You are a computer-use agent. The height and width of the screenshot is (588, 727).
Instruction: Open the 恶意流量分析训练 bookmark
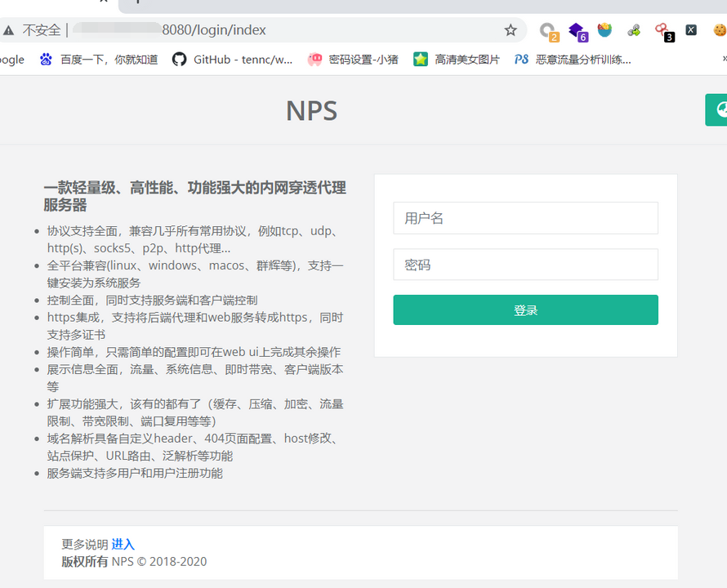tap(573, 60)
